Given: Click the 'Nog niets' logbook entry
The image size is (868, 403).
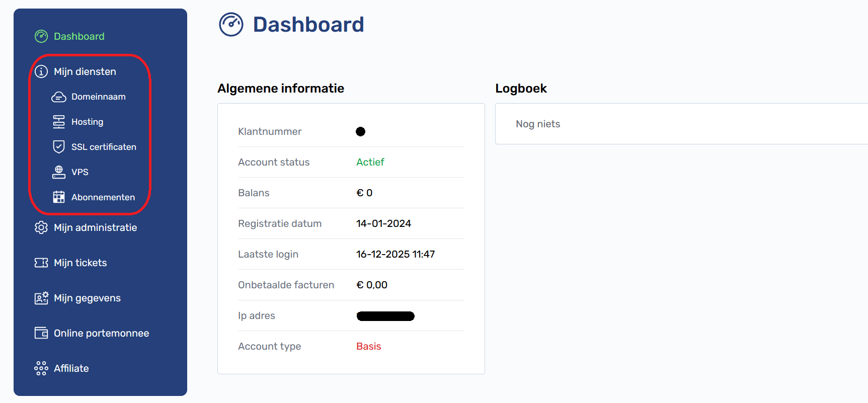Looking at the screenshot, I should [538, 124].
